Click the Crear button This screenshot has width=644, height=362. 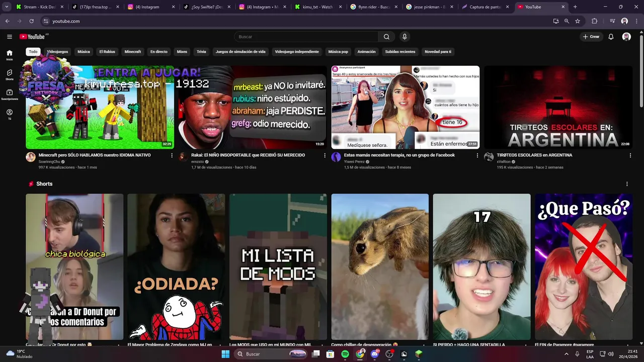[x=591, y=37]
